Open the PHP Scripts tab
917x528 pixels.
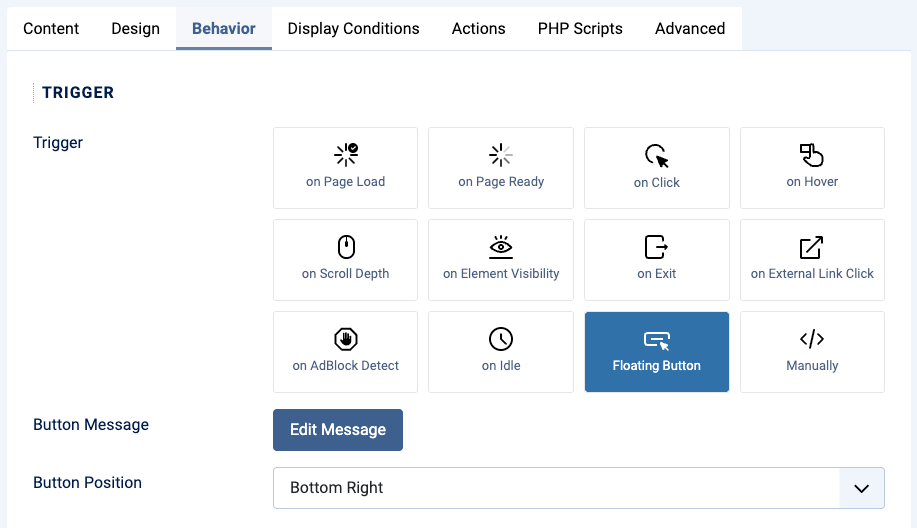[x=580, y=29]
